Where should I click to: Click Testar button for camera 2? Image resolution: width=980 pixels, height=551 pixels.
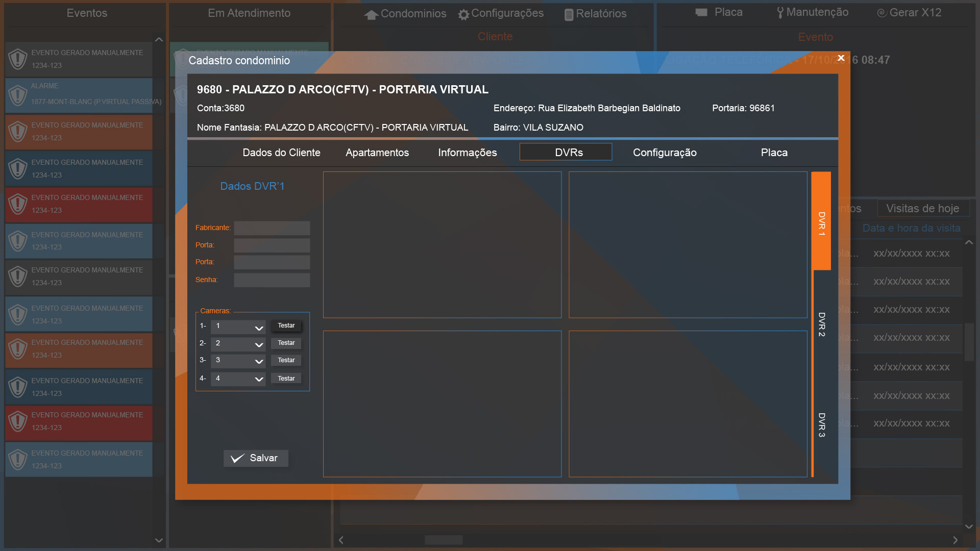pyautogui.click(x=286, y=343)
